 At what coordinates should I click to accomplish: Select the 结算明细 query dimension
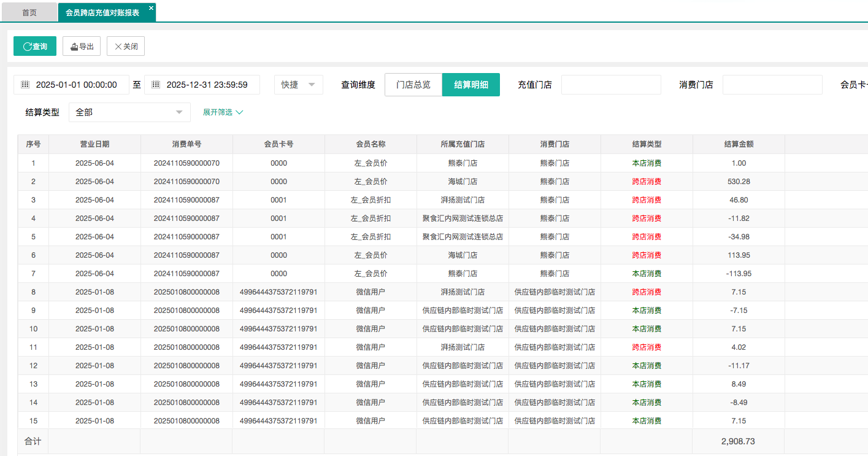point(471,85)
